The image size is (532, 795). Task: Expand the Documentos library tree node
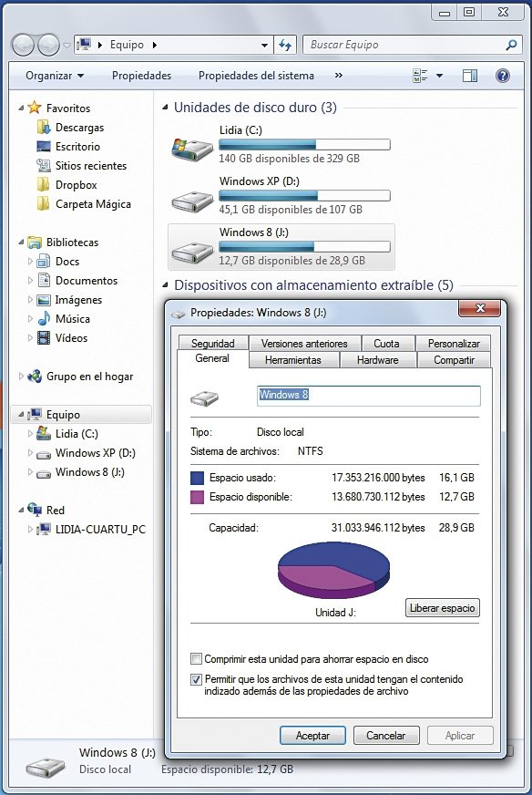click(x=30, y=280)
